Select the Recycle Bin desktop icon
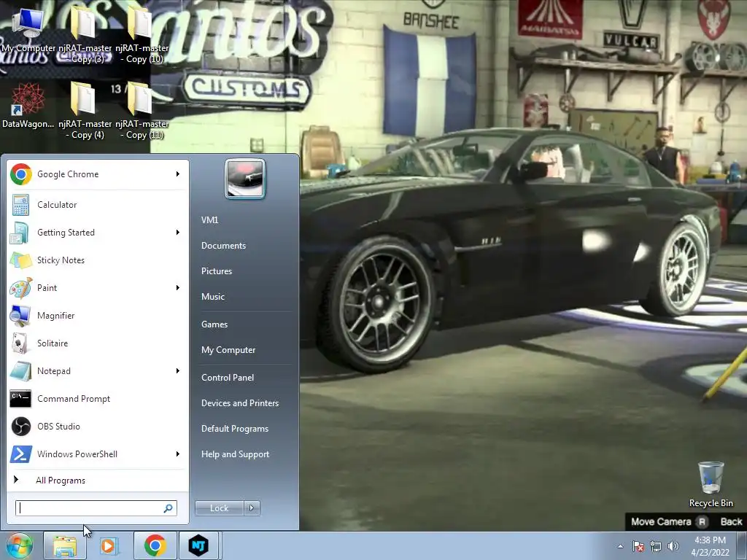The height and width of the screenshot is (560, 747). (x=711, y=484)
